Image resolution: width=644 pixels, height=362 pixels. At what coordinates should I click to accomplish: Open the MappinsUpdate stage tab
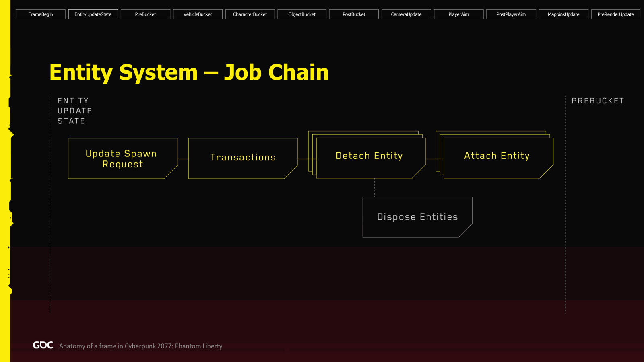[x=563, y=14]
